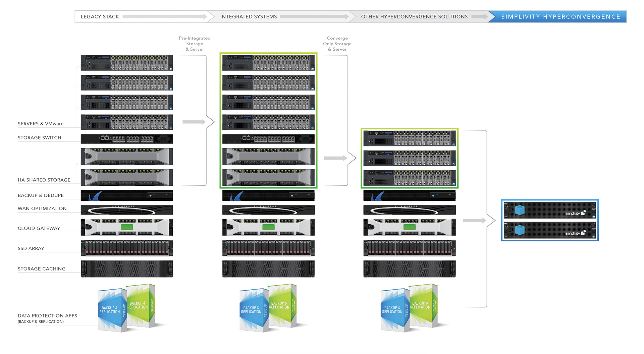Click the Data Protection Apps label
Image resolution: width=644 pixels, height=354 pixels.
point(47,316)
